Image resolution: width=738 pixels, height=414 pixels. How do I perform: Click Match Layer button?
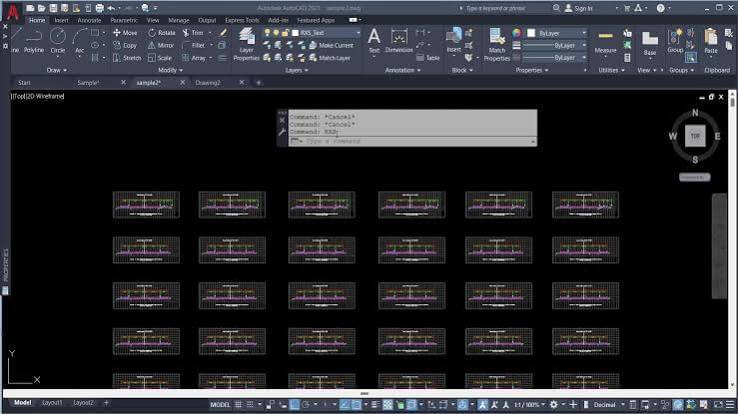pos(329,58)
